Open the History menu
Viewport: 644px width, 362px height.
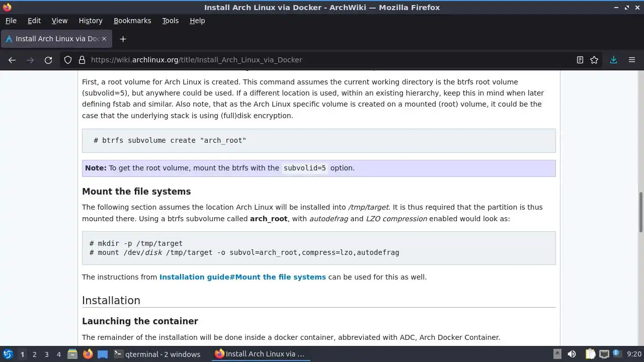click(x=91, y=21)
